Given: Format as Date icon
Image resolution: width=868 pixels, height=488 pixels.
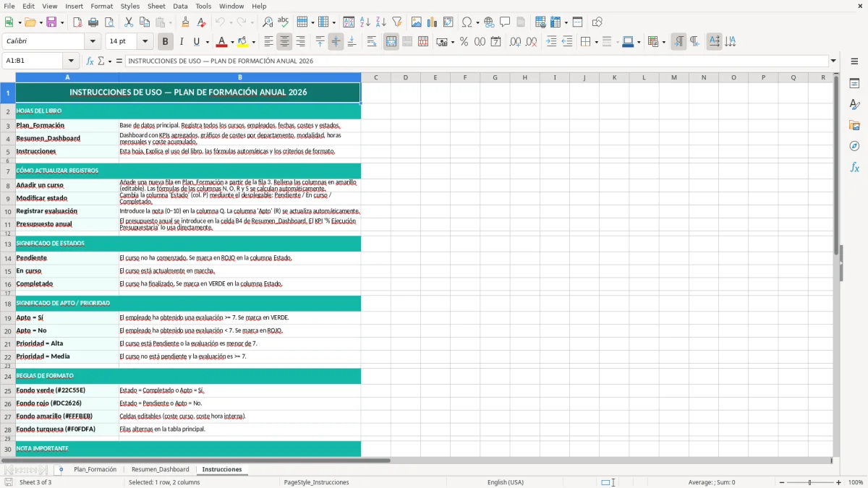Looking at the screenshot, I should 496,42.
